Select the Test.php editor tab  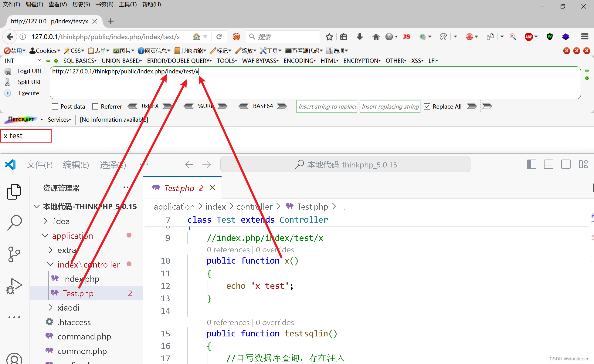pos(179,188)
